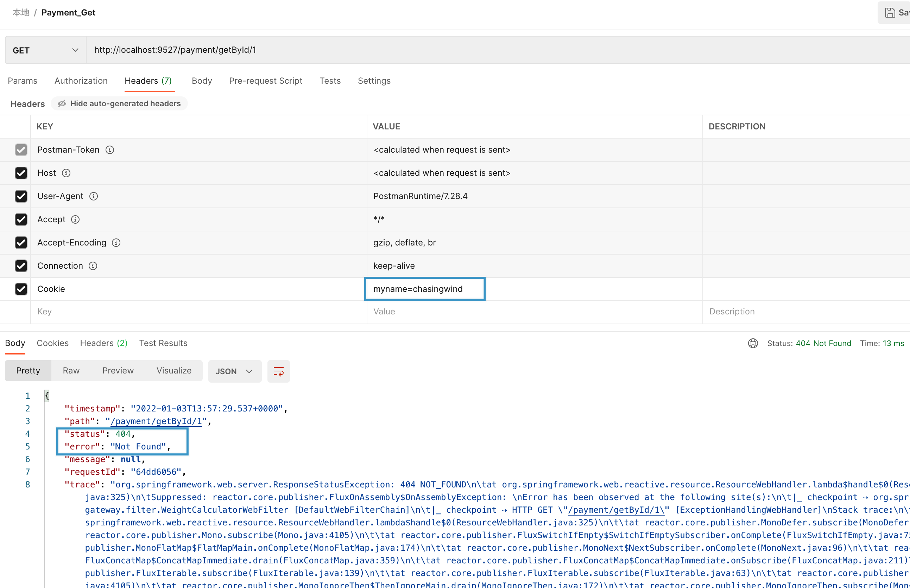Viewport: 910px width, 588px height.
Task: Switch to the Tests tab
Action: click(x=330, y=81)
